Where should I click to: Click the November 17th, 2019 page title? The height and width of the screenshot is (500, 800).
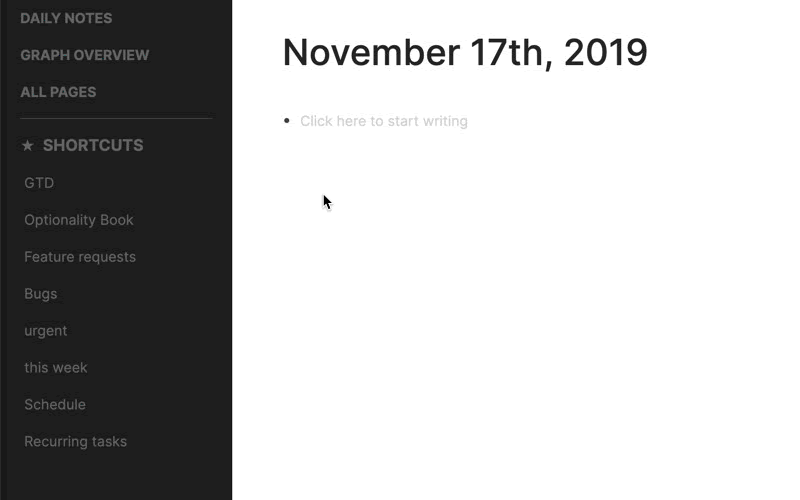465,53
